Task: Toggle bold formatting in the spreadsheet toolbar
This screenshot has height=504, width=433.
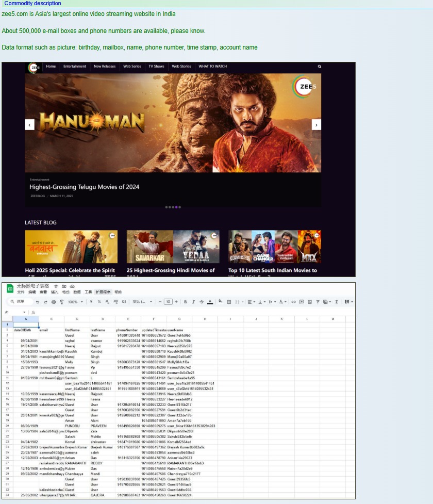Action: click(x=186, y=302)
